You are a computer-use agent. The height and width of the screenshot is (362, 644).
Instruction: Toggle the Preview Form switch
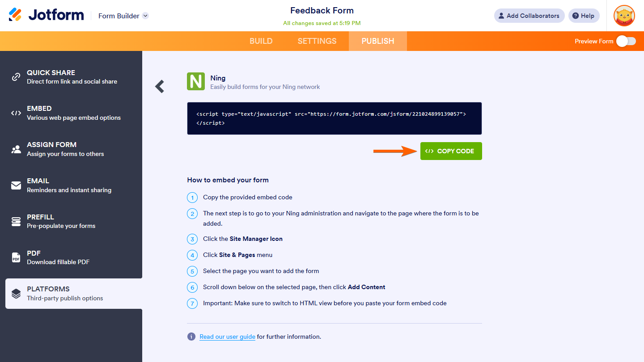click(x=626, y=41)
